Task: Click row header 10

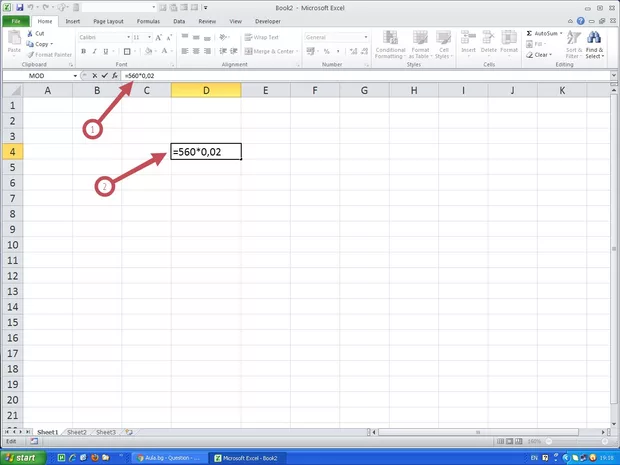Action: coord(13,245)
